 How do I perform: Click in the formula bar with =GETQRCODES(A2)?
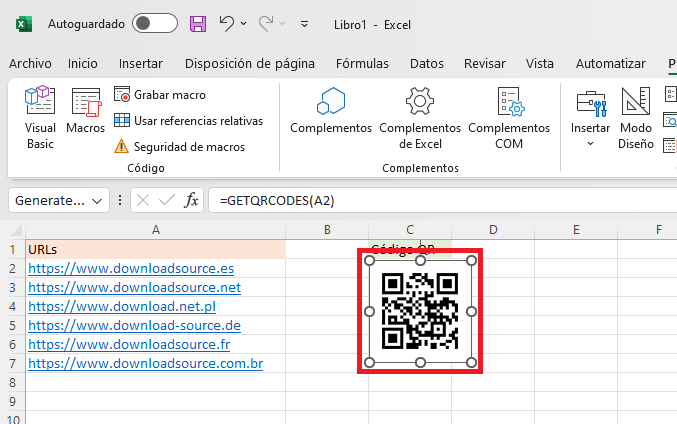443,200
